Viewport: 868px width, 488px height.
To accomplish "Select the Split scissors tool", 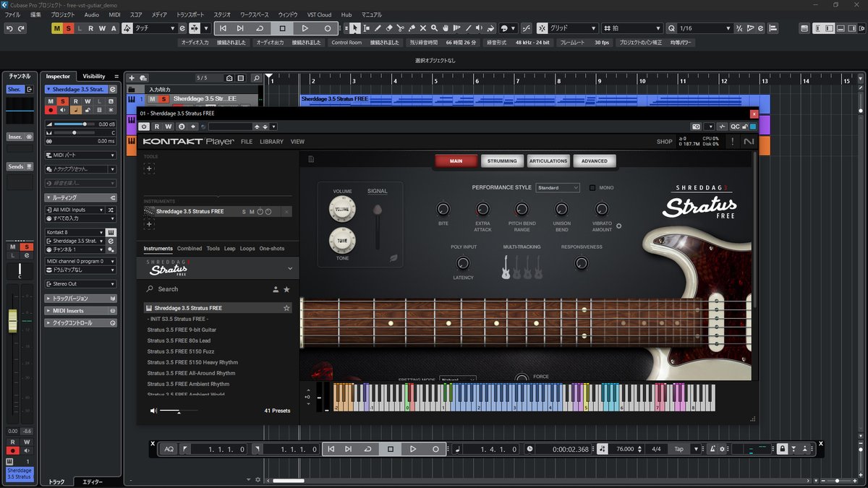I will [x=400, y=28].
